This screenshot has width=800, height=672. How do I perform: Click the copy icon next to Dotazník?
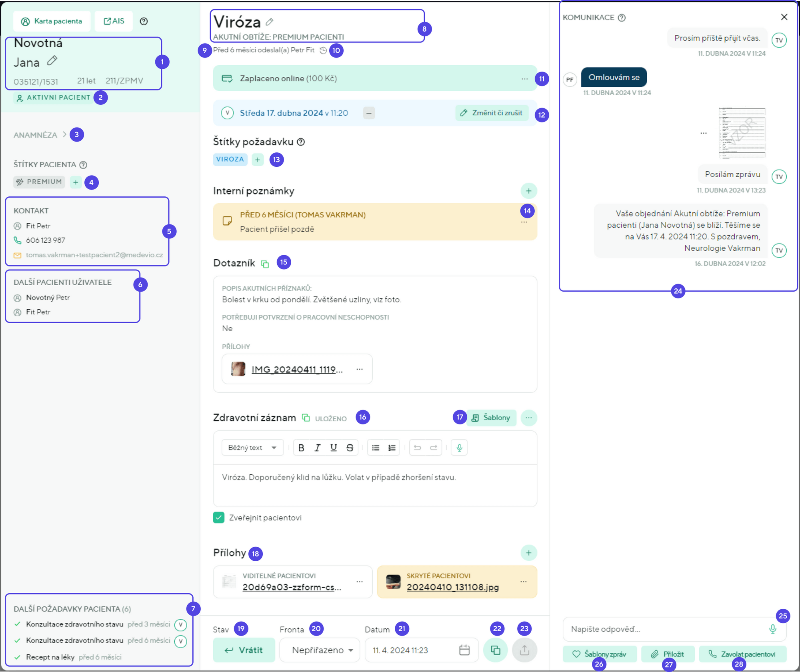point(265,264)
